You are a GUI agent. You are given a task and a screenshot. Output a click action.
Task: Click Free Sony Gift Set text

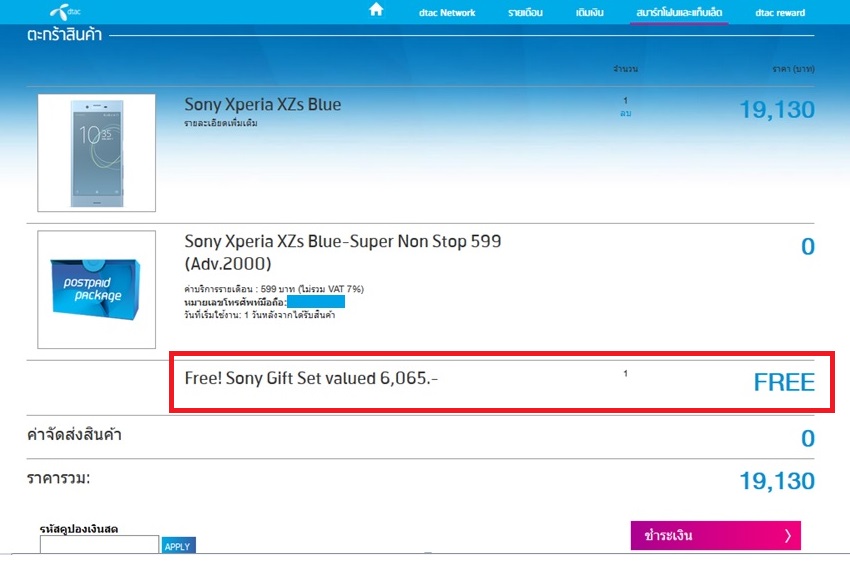coord(311,378)
